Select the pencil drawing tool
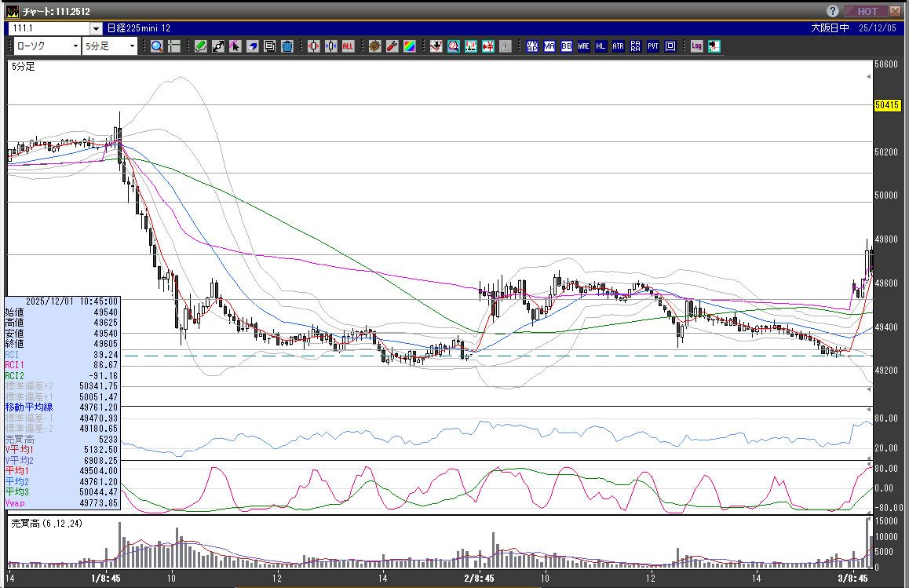 tap(201, 46)
